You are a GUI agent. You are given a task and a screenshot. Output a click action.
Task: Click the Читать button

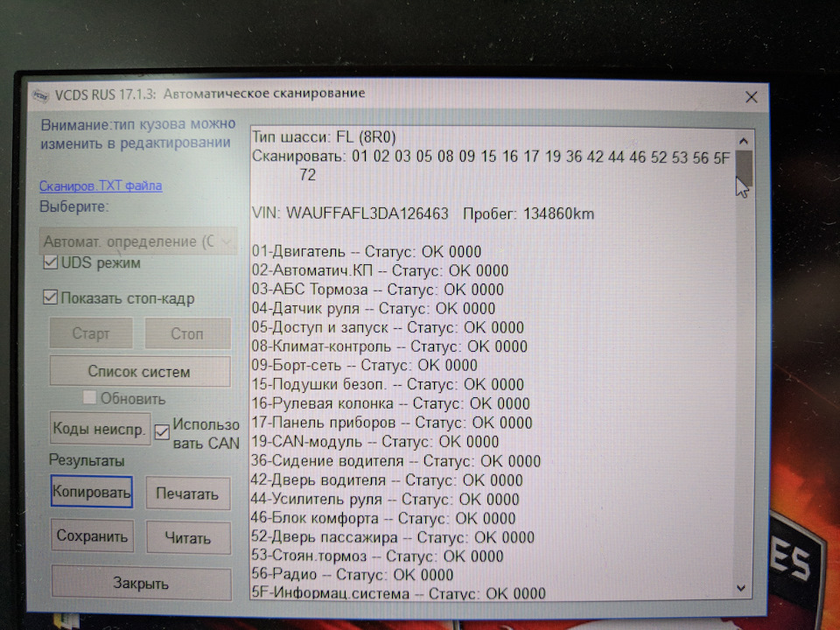pyautogui.click(x=189, y=538)
